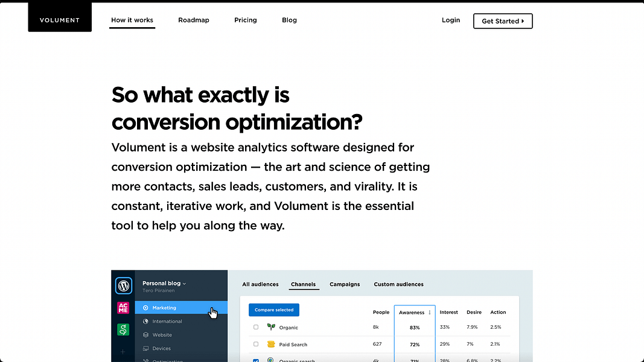Click the Organic people count 8k
This screenshot has height=362, width=644.
(375, 327)
